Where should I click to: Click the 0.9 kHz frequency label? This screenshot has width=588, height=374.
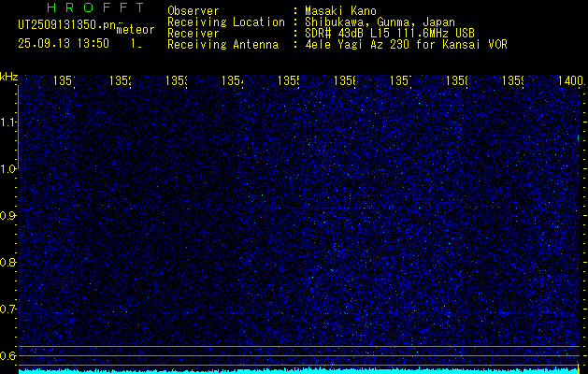pyautogui.click(x=8, y=216)
